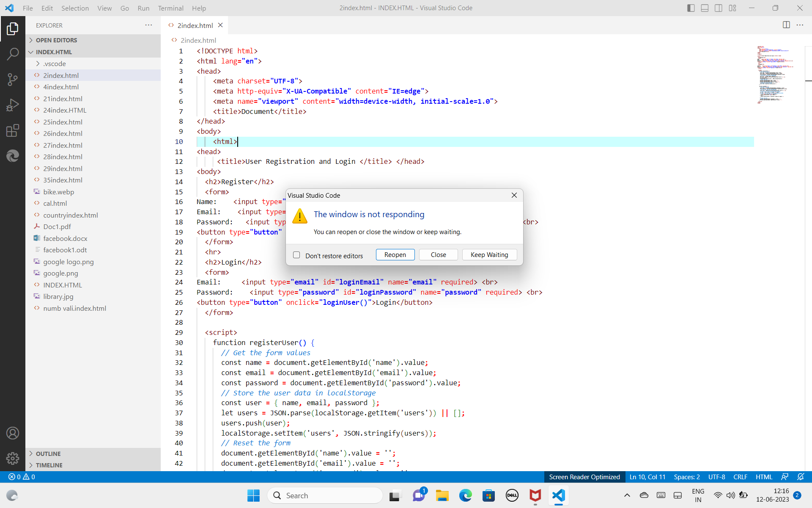
Task: Click the Keep Waiting button
Action: click(489, 254)
